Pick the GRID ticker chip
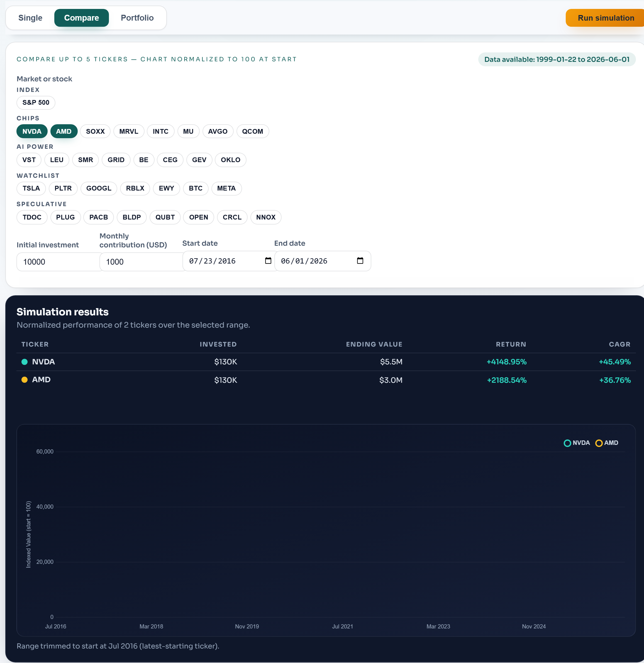The width and height of the screenshot is (644, 663). click(116, 160)
